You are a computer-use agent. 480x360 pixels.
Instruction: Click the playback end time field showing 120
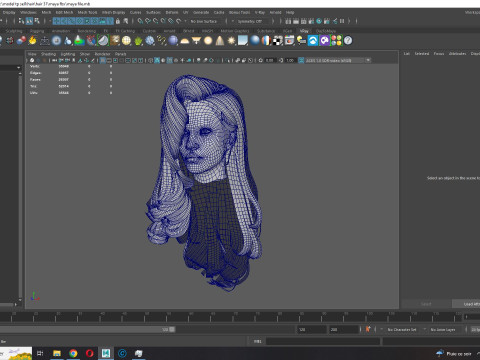311,329
